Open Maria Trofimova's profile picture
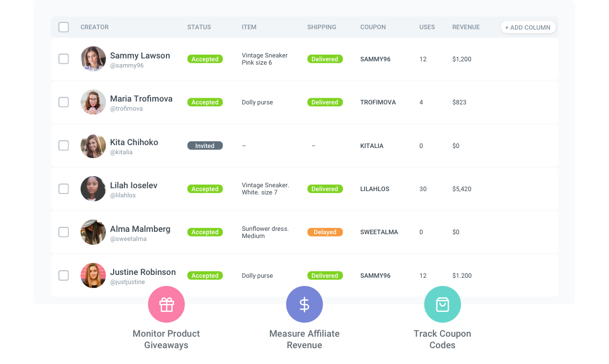 pyautogui.click(x=93, y=102)
